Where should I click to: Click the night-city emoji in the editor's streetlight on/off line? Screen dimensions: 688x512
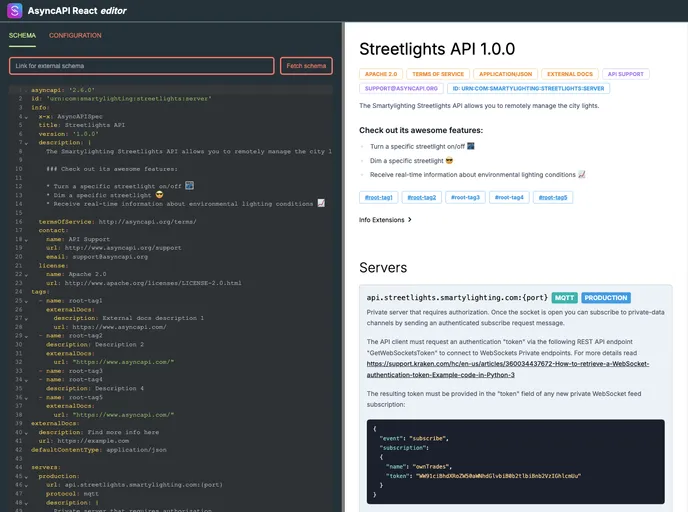click(189, 186)
